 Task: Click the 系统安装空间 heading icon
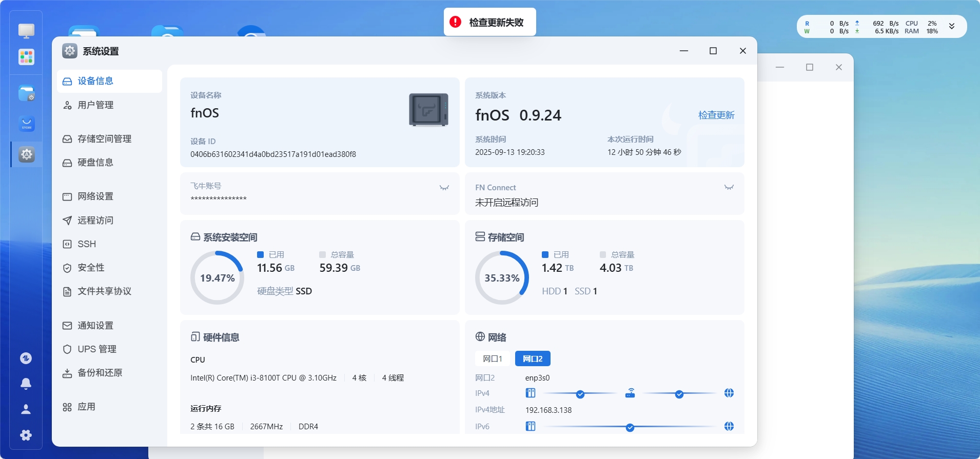coord(195,237)
